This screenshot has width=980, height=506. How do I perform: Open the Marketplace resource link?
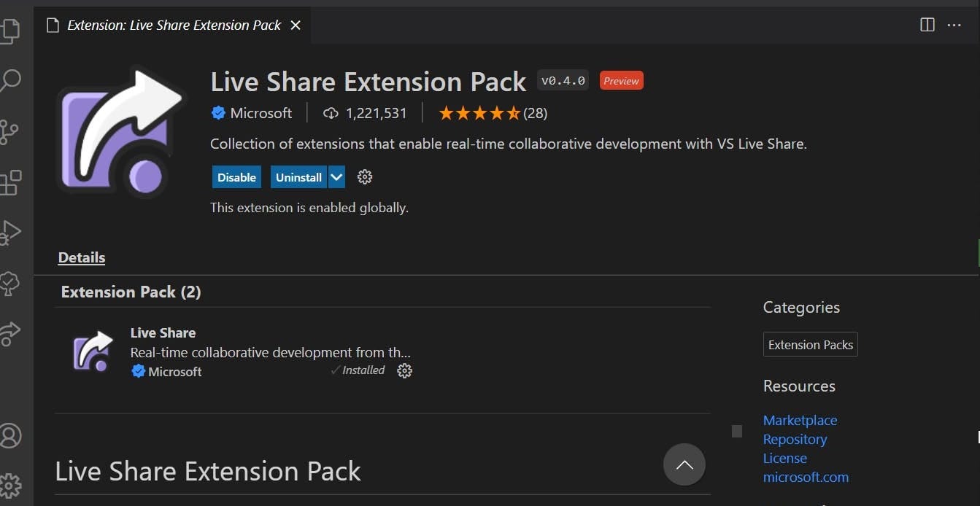tap(800, 420)
